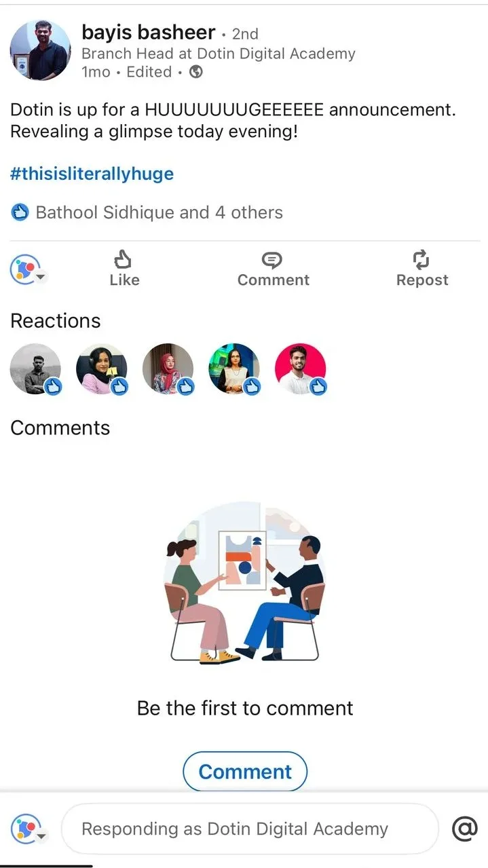Click the #thisisliterallyhuge hashtag
The height and width of the screenshot is (868, 488).
tap(92, 174)
